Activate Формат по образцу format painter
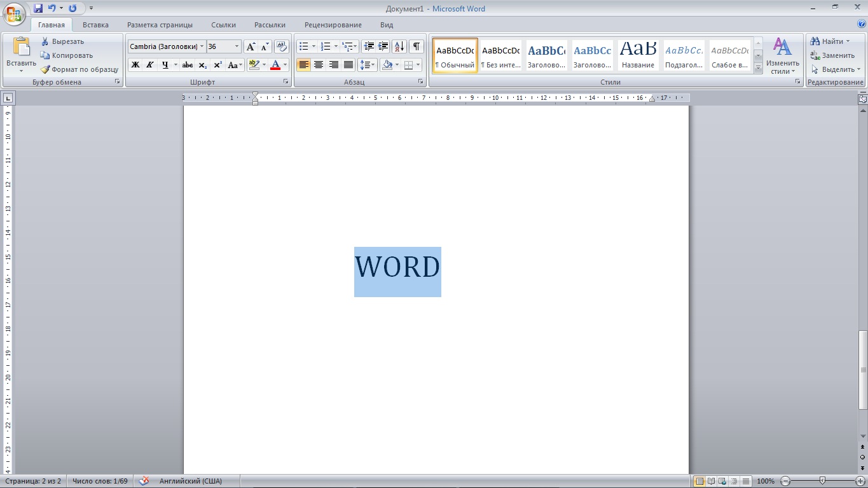 79,69
